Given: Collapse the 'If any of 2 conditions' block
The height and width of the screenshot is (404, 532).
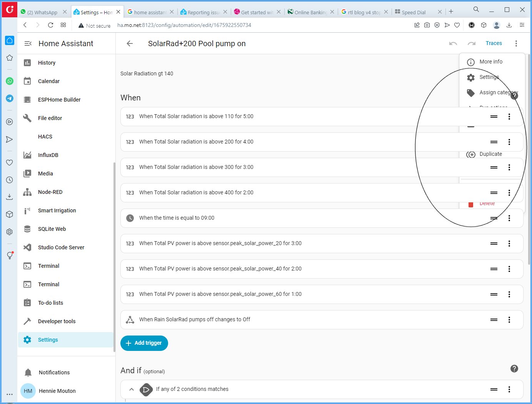Looking at the screenshot, I should click(132, 389).
